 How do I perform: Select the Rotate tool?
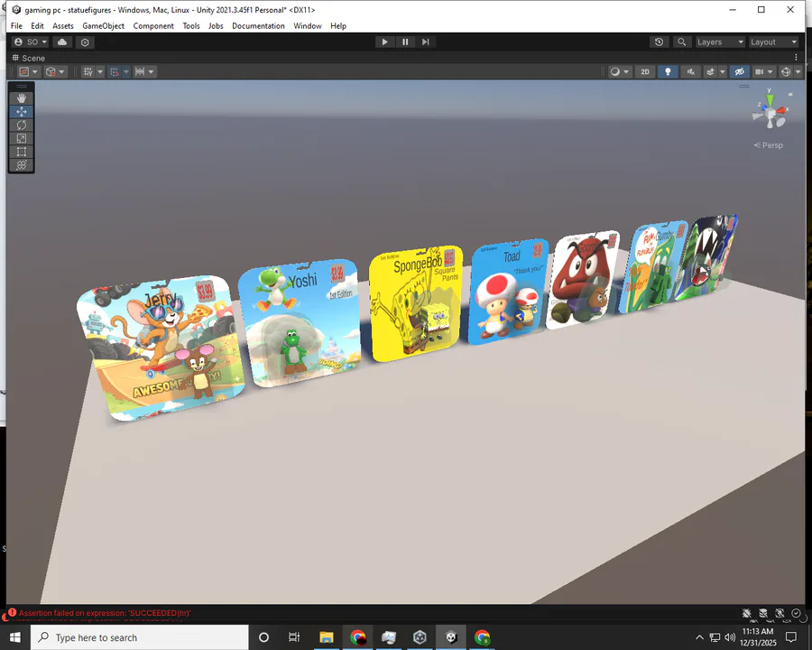[22, 125]
